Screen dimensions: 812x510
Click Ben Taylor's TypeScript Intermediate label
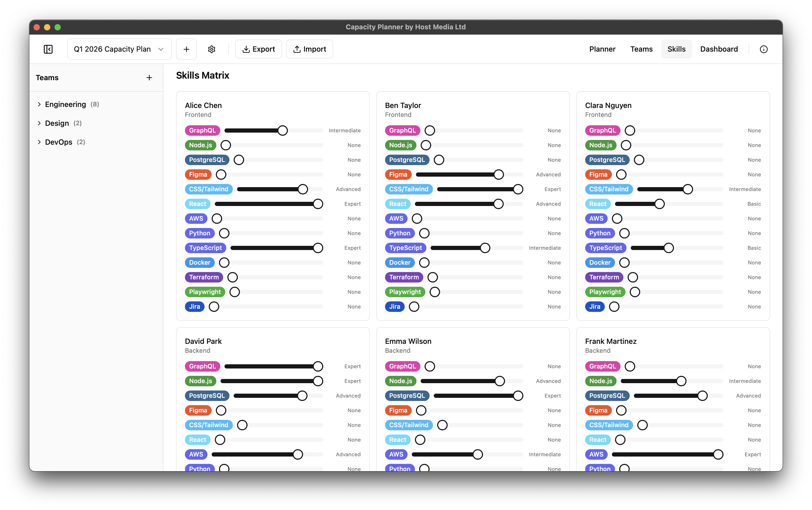[545, 248]
